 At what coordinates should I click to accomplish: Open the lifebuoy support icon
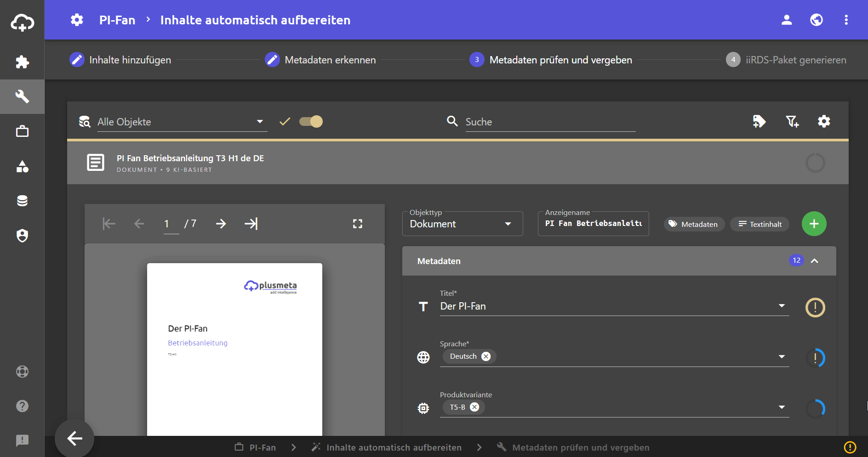(22, 371)
